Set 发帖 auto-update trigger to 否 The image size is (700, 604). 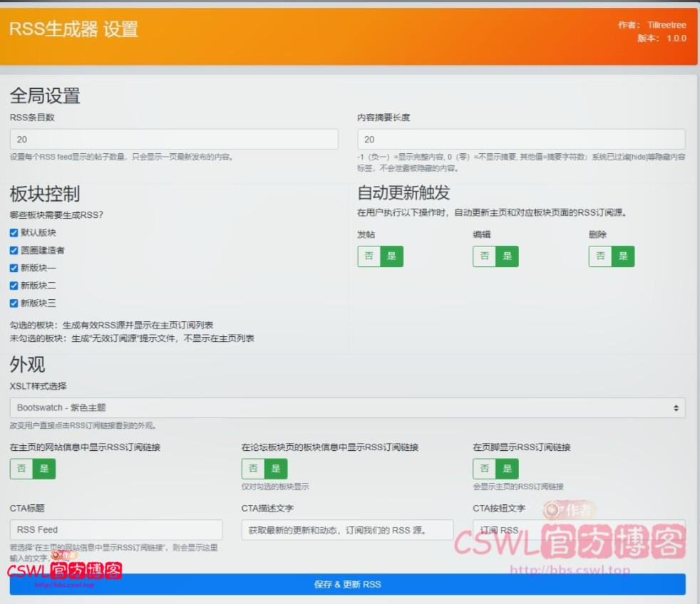point(368,256)
